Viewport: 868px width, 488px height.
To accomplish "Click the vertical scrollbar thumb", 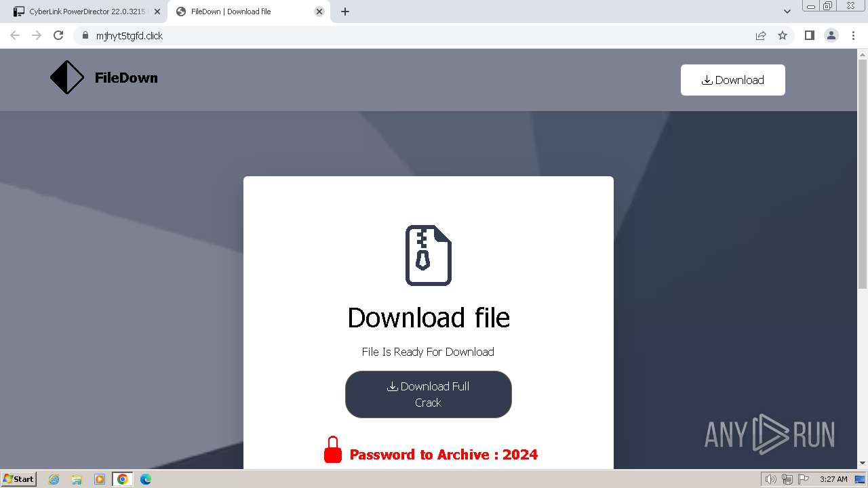I will (x=863, y=175).
